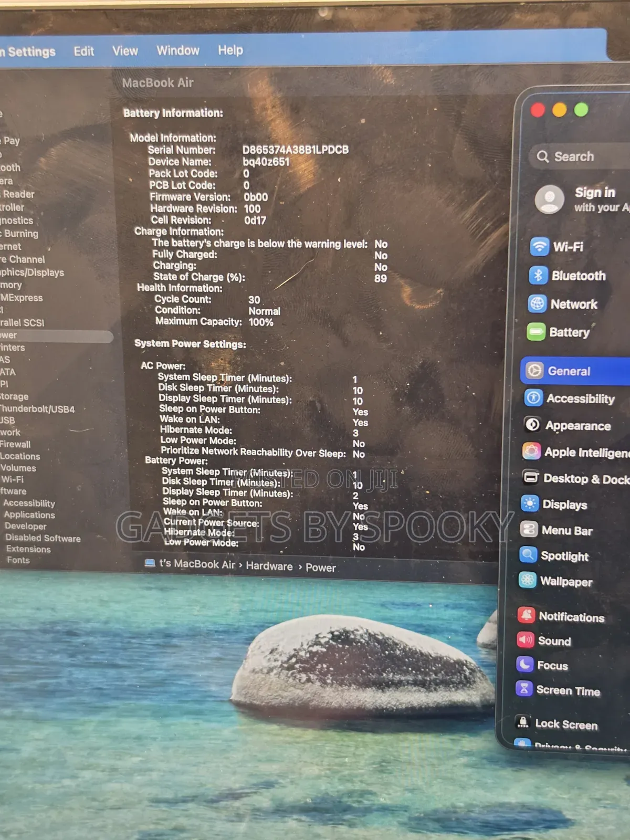Click Power in the path bar
This screenshot has height=840, width=630.
tap(321, 568)
